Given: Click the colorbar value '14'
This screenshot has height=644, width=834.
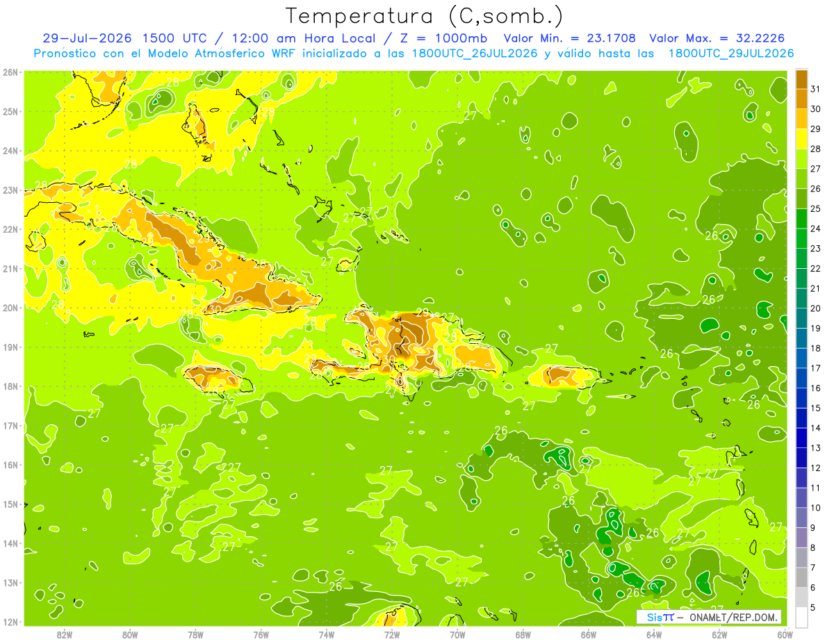Looking at the screenshot, I should (x=815, y=428).
